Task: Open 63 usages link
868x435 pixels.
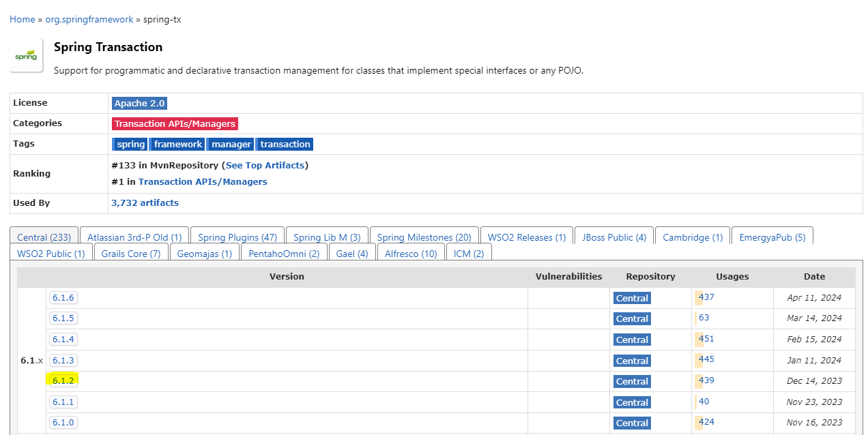Action: point(704,318)
